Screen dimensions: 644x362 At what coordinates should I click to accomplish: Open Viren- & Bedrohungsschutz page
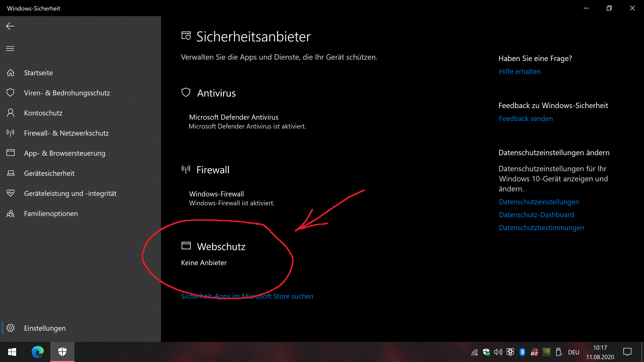(80, 93)
